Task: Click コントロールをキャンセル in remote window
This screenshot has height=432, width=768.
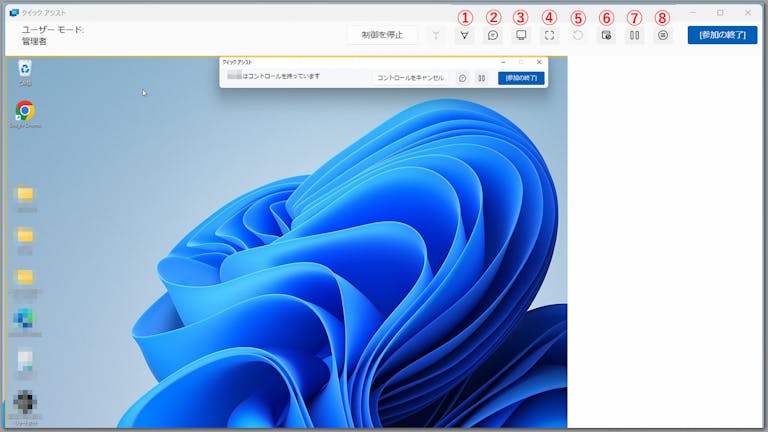Action: 410,78
